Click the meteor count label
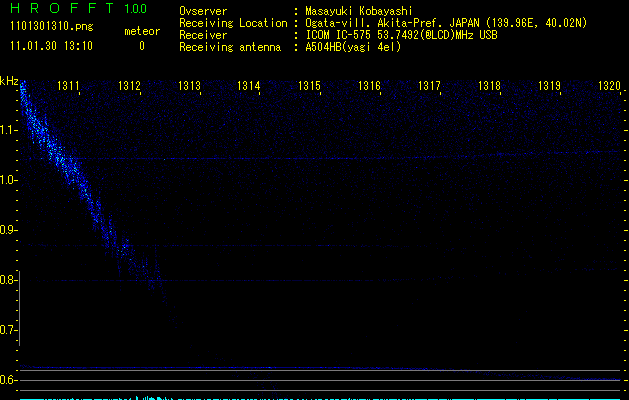The image size is (629, 400). pos(142,31)
